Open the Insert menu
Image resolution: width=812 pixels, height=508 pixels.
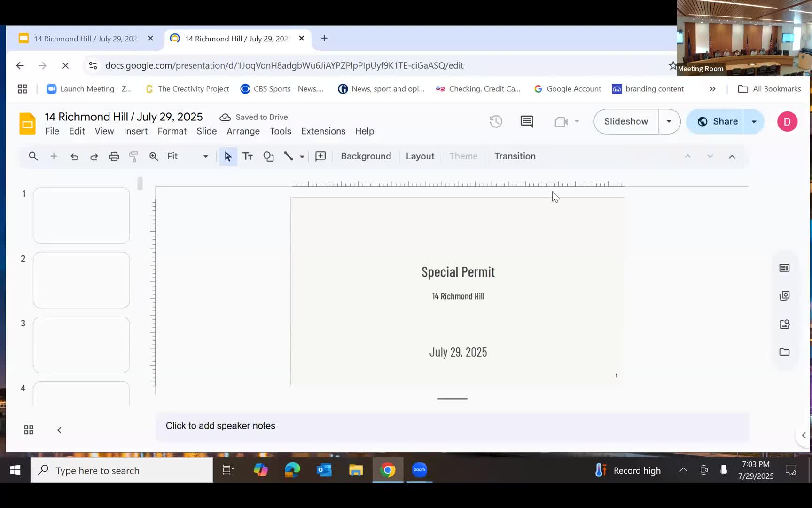click(x=136, y=131)
